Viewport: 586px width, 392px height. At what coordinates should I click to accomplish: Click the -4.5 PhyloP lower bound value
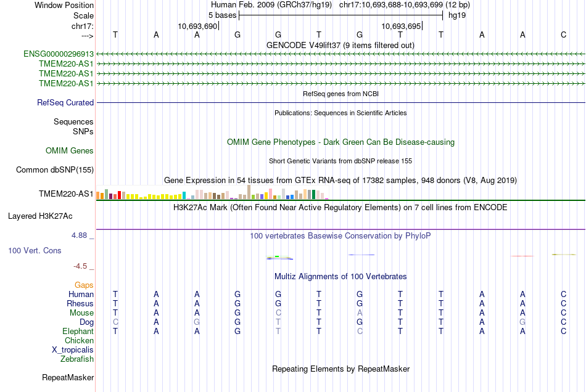point(80,266)
